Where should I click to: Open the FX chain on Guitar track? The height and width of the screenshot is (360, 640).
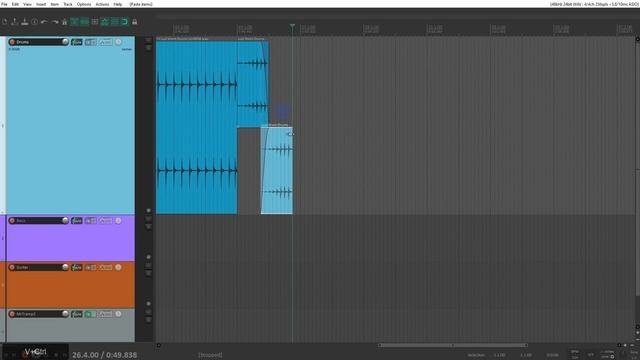point(91,267)
